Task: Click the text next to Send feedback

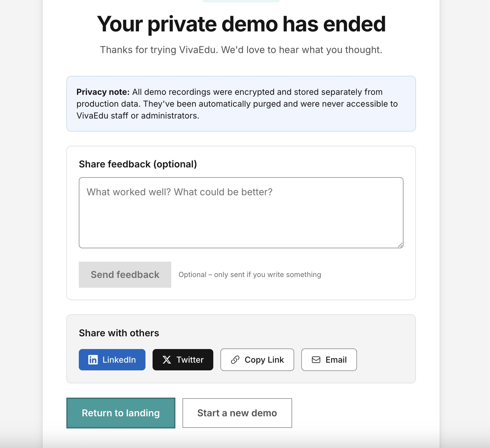Action: (250, 275)
